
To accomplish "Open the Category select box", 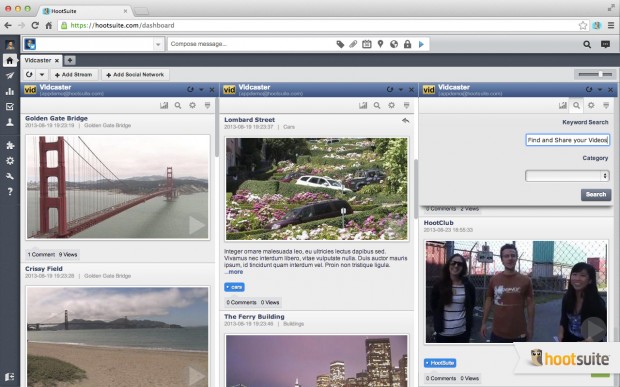I will click(567, 176).
